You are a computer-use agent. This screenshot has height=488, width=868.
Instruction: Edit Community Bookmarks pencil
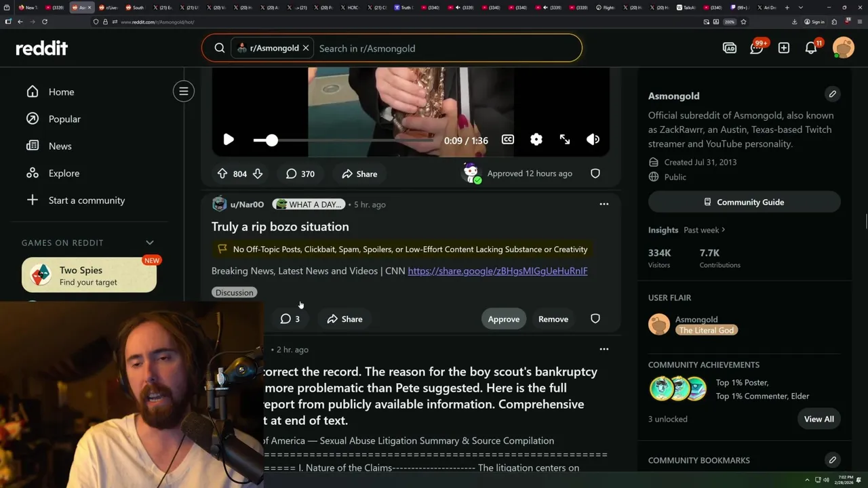[833, 460]
